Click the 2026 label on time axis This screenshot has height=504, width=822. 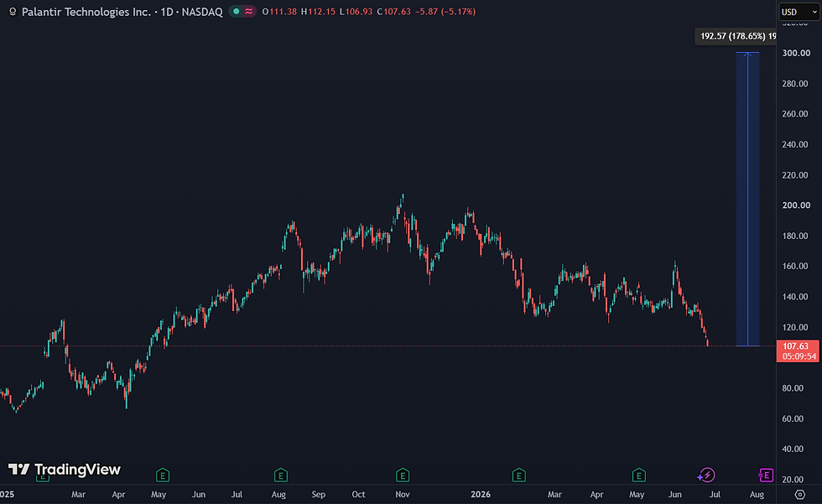tap(481, 495)
